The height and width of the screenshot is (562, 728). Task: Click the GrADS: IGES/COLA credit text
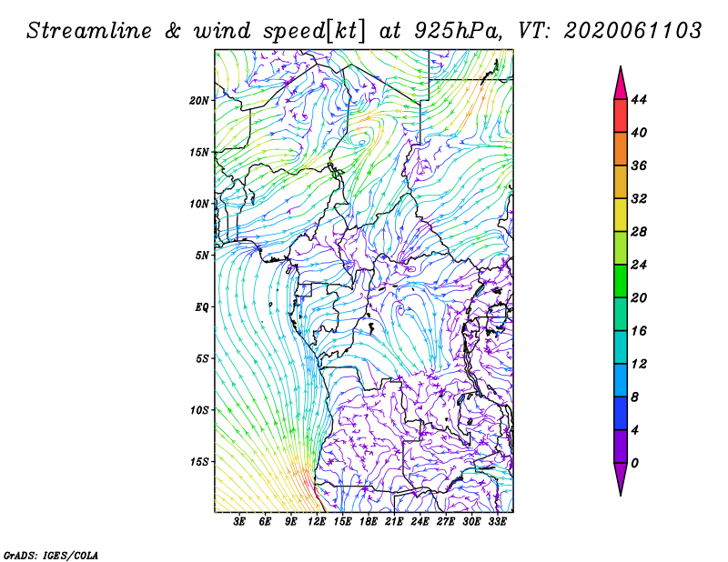tap(50, 554)
